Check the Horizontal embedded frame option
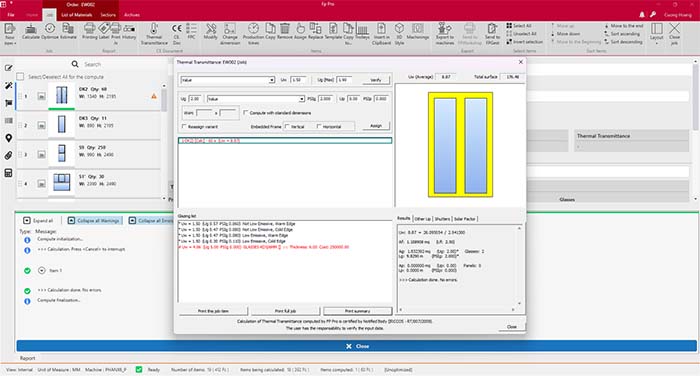Screen dimensions: 700x376 tap(319, 126)
